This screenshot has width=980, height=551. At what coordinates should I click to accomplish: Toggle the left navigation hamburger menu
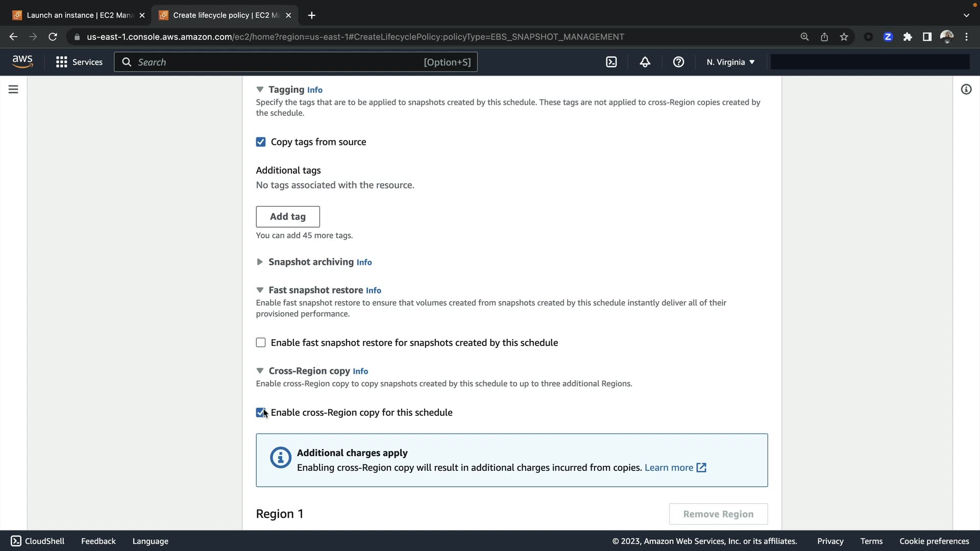(13, 89)
